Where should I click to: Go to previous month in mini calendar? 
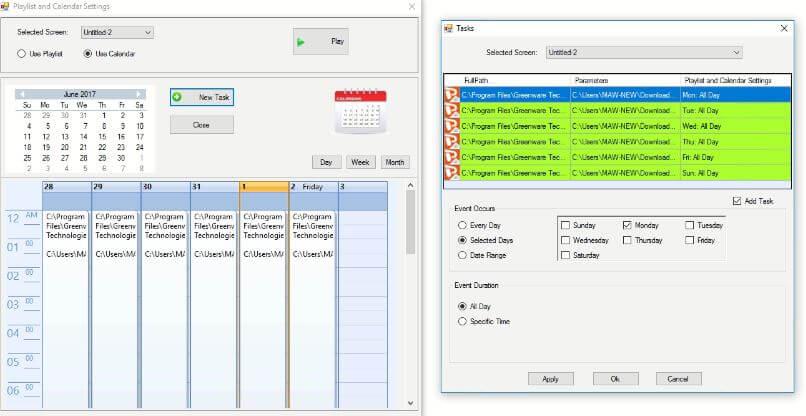[x=21, y=94]
